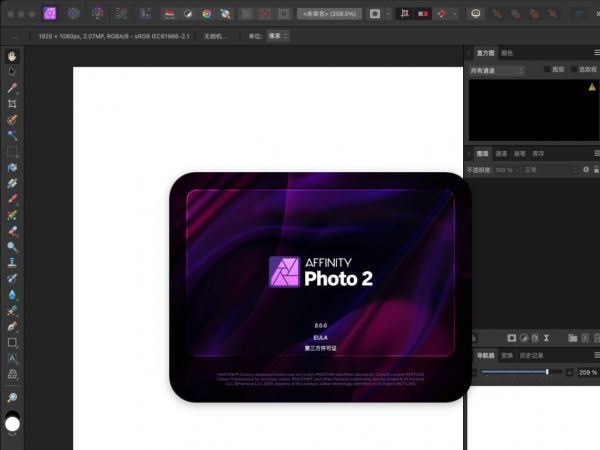This screenshot has width=600, height=450.
Task: Click the Invert Pixel Selection icon
Action: (284, 14)
